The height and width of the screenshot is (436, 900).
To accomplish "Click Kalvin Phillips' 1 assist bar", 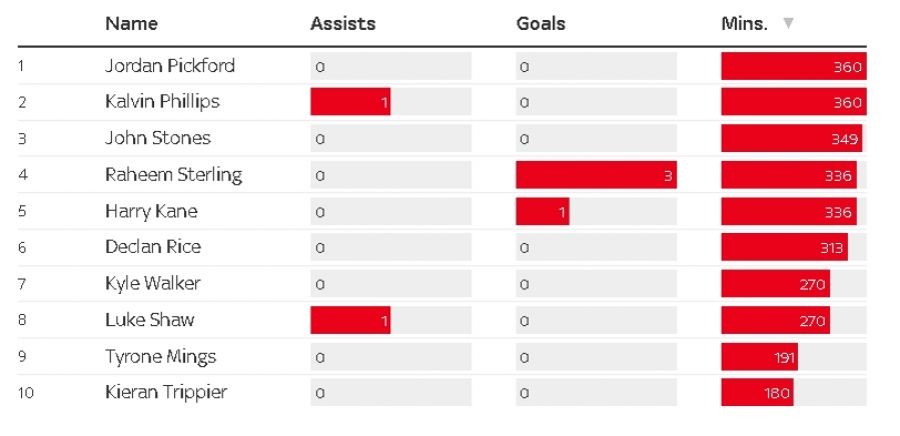I will click(x=350, y=102).
